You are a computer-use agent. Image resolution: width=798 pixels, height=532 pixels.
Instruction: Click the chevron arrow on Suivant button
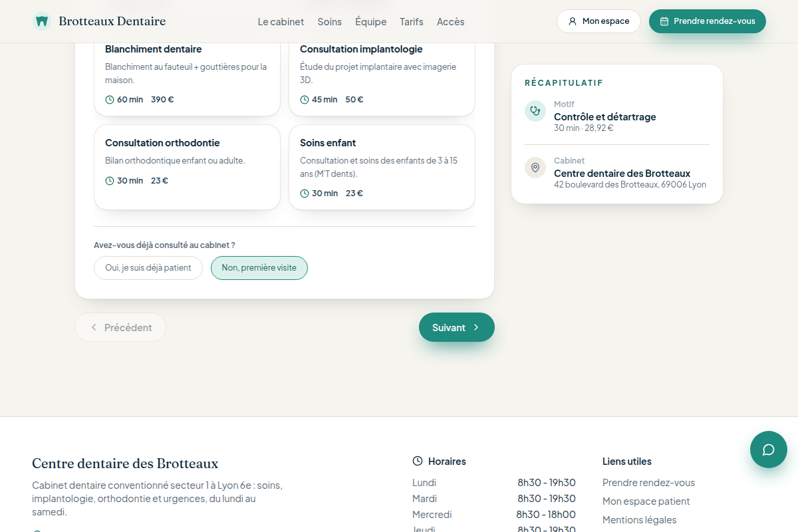476,327
